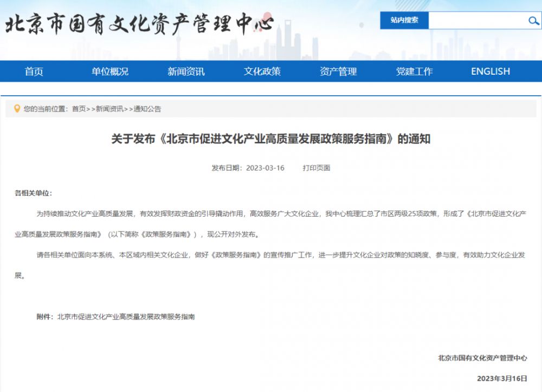The width and height of the screenshot is (542, 392).
Task: Click 通知公告 in the breadcrumb trail
Action: click(x=147, y=109)
